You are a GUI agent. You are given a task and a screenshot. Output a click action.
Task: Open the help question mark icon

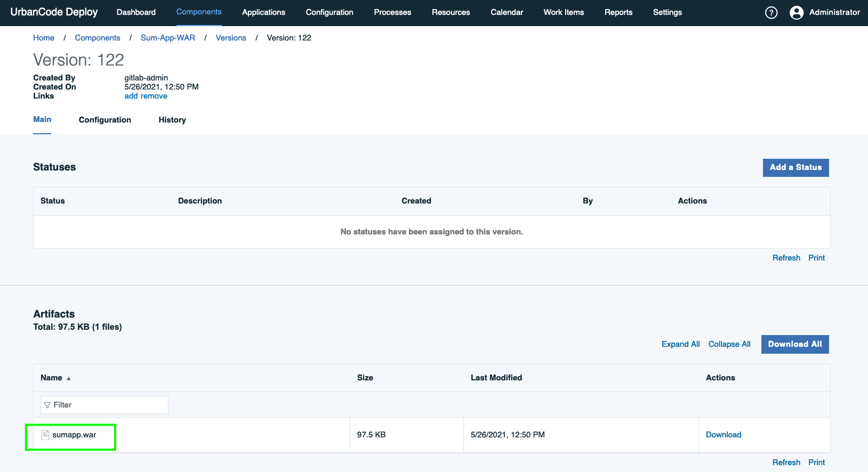771,13
